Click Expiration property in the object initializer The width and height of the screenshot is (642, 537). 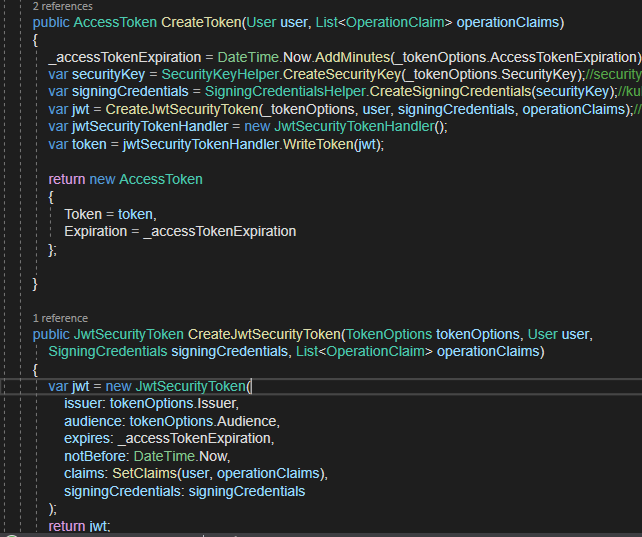[x=96, y=232]
